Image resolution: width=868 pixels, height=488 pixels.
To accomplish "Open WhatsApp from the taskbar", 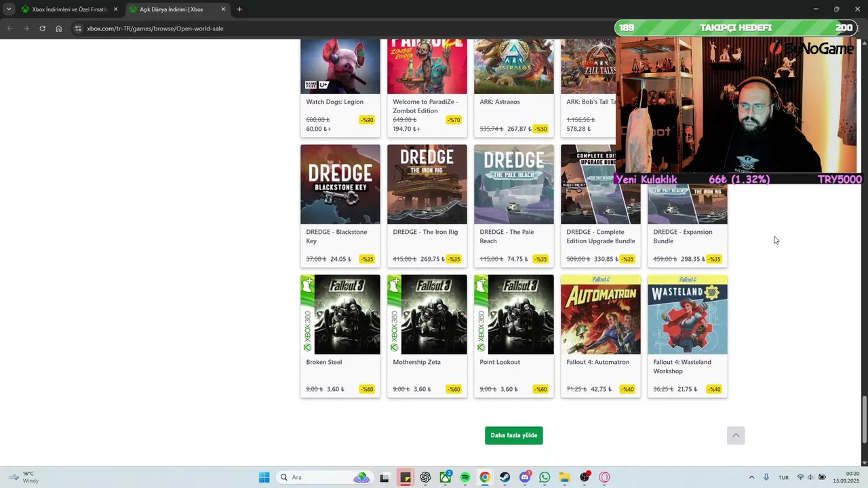I will tap(545, 477).
